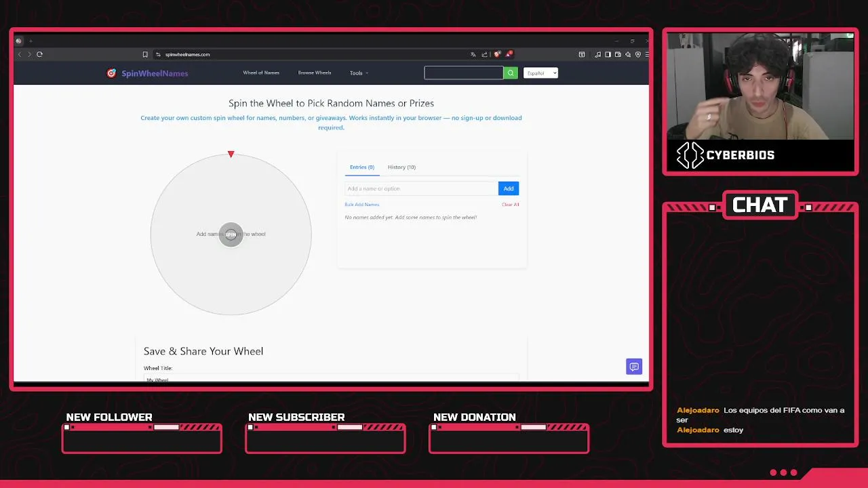Viewport: 868px width, 488px height.
Task: Click 'Spin the Wheel to Pick Random Names' heading
Action: [x=331, y=103]
